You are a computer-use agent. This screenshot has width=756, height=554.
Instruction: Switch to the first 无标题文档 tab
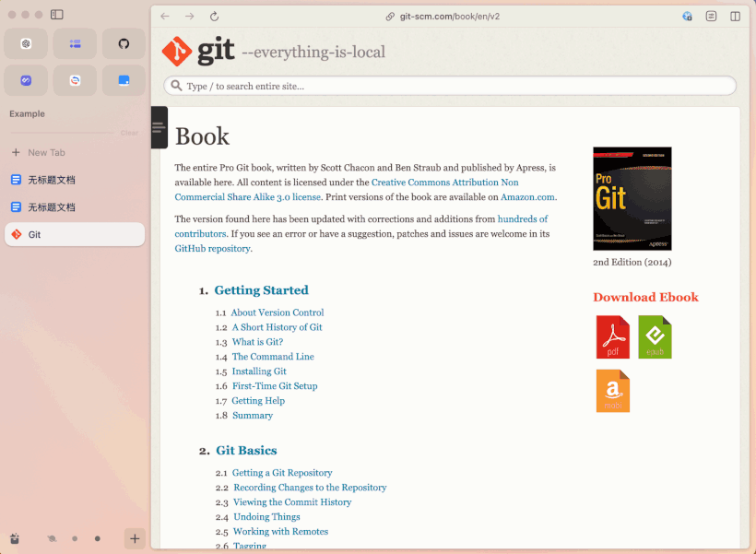(75, 180)
